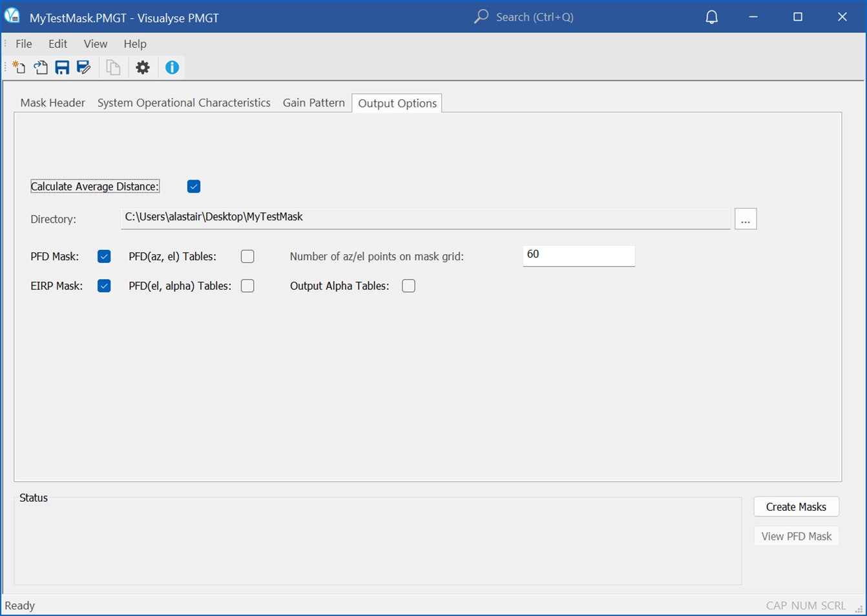Switch to the Mask Header tab

pos(53,103)
